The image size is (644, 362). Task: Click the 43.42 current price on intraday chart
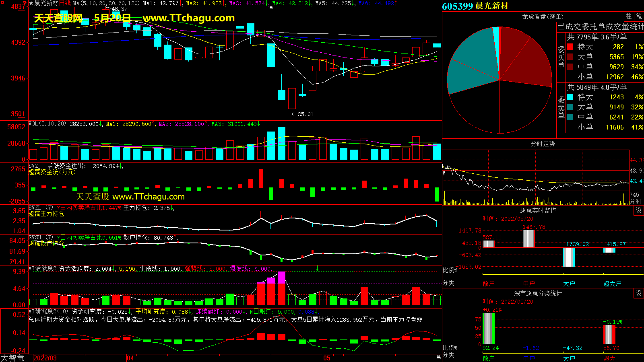(636, 181)
